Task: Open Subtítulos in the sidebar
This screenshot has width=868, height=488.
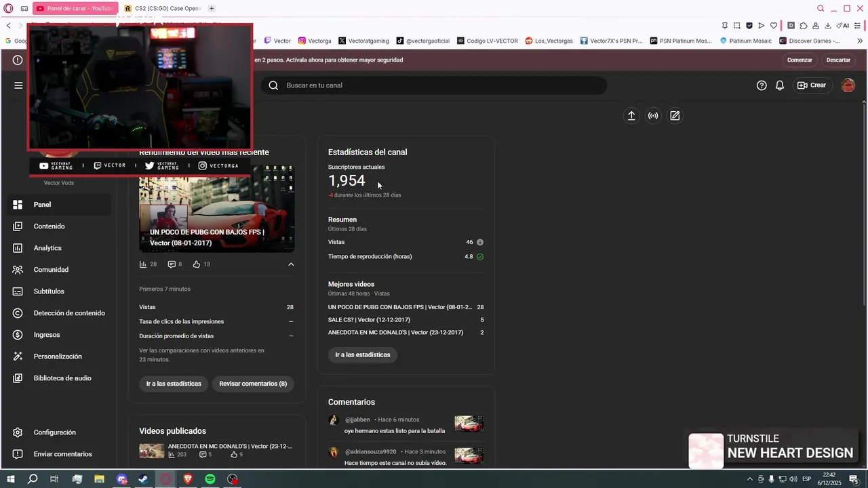Action: click(x=60, y=291)
